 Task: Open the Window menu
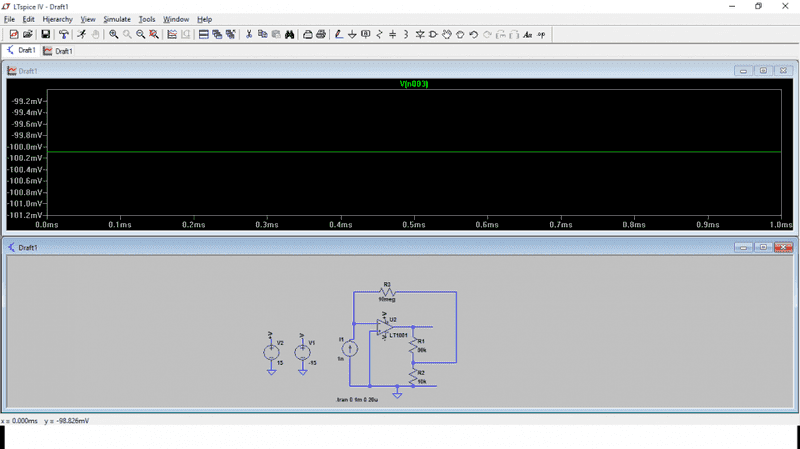click(176, 19)
